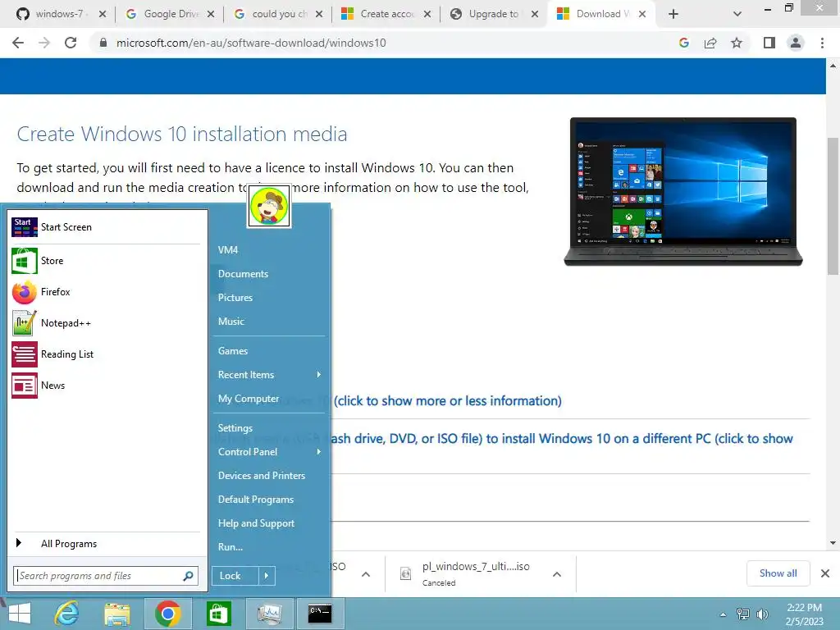Open Firefox from the Start menu

pos(25,292)
